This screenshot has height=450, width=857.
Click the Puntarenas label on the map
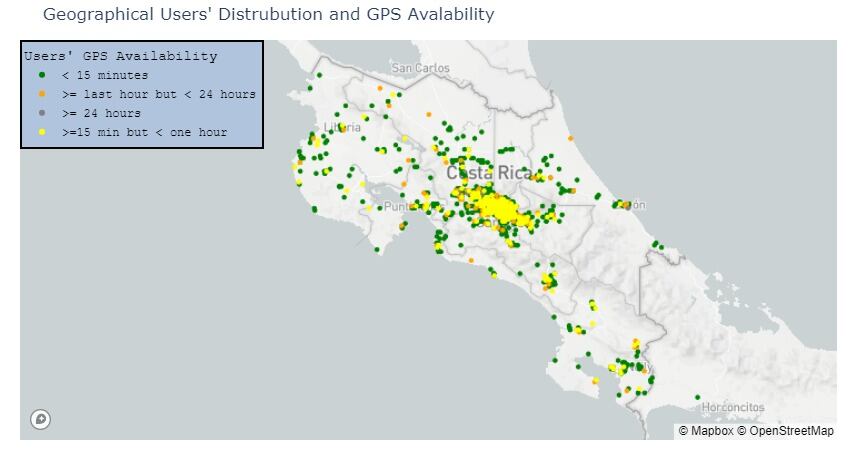(x=404, y=206)
